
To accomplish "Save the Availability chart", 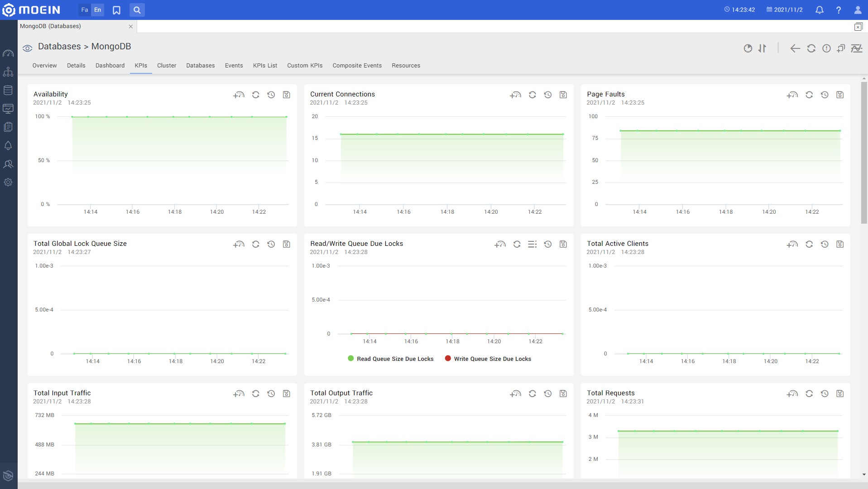I will [287, 95].
